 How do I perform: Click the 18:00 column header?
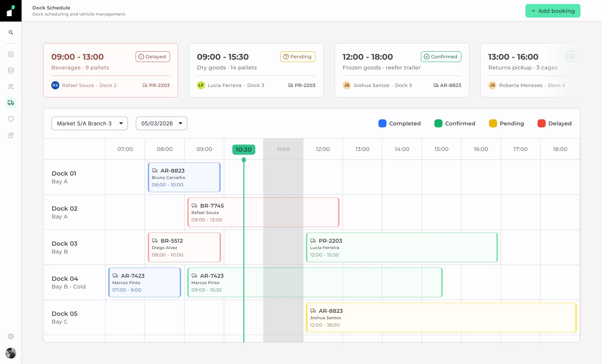coord(560,149)
